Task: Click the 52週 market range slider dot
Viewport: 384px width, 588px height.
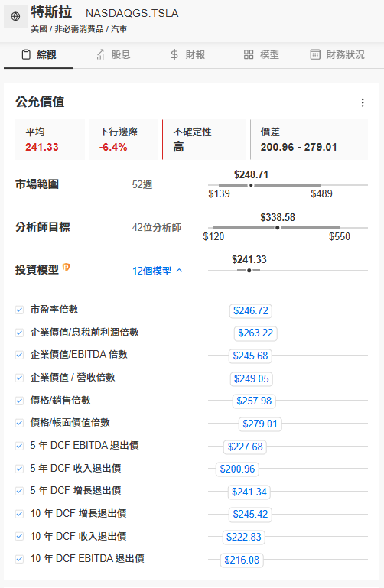Action: coord(251,185)
